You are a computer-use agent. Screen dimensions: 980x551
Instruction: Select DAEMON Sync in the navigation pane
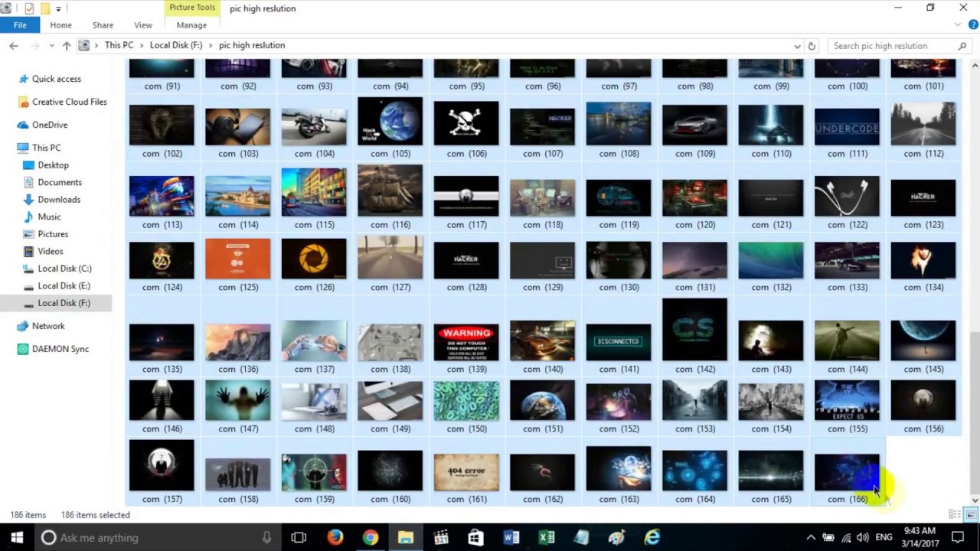(60, 349)
